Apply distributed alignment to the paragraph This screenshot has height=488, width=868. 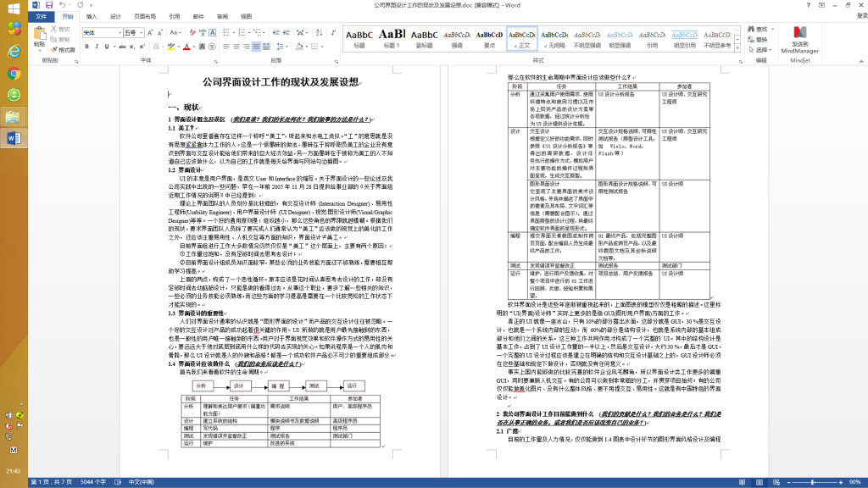(266, 47)
